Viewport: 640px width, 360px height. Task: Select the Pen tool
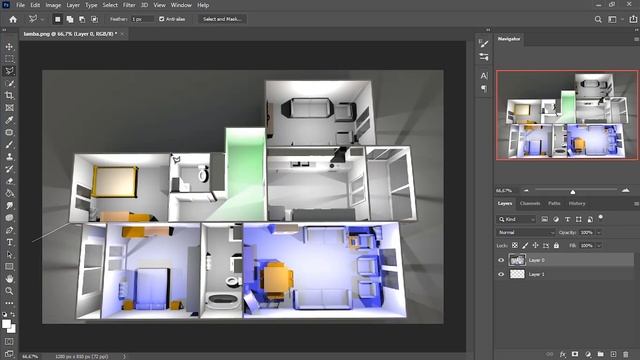point(9,230)
